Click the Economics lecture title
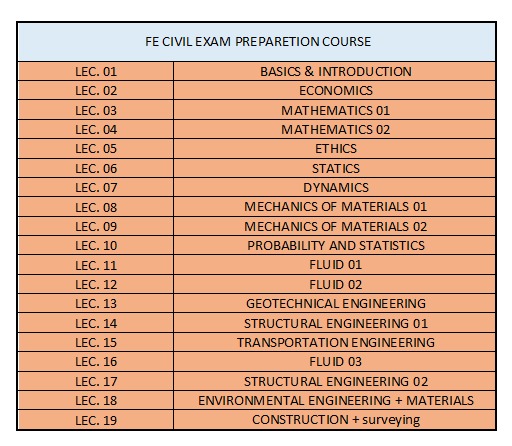The width and height of the screenshot is (512, 446). click(x=334, y=90)
